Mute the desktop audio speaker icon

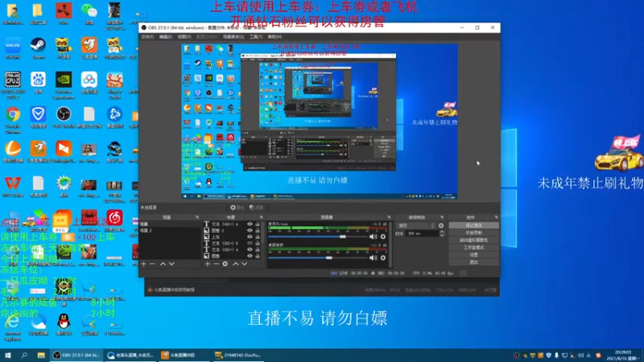(373, 257)
